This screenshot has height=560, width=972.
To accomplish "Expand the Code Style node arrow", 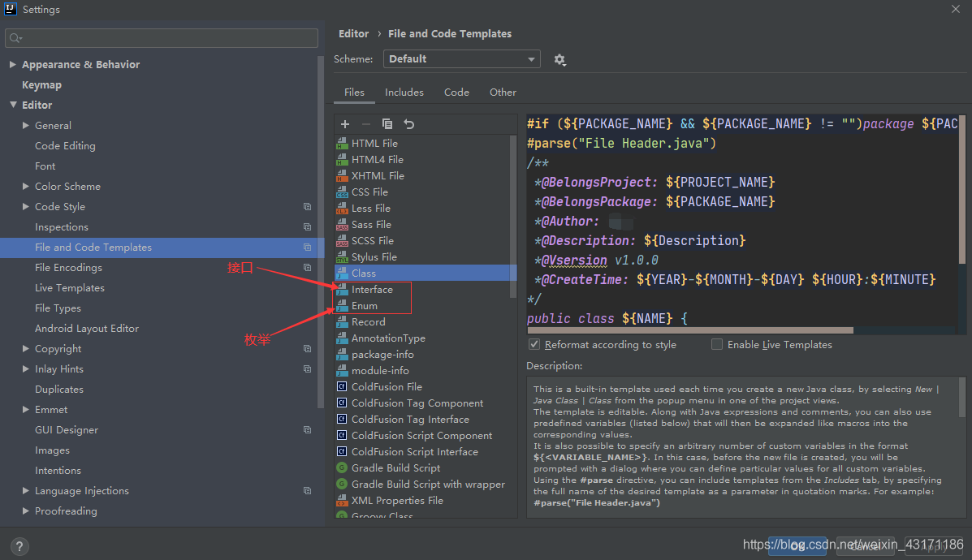I will coord(25,206).
